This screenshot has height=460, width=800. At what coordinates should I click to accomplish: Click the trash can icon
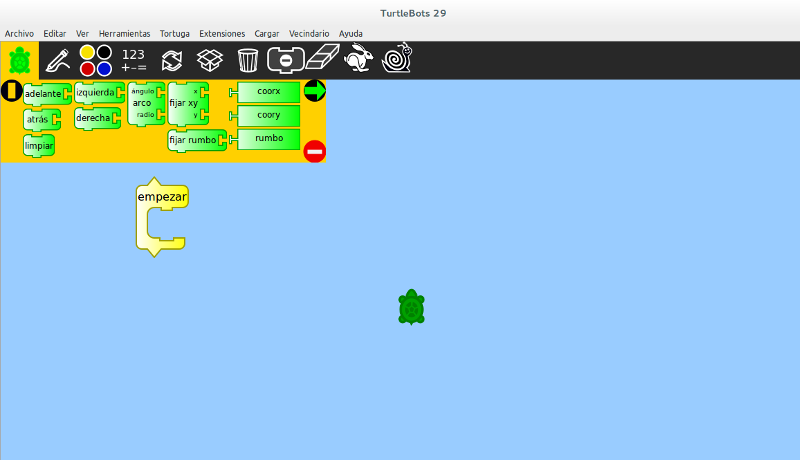(248, 60)
